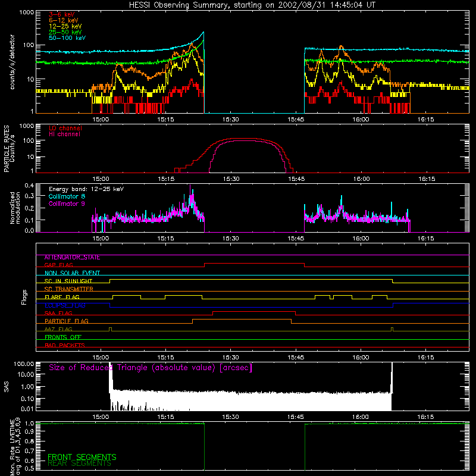The width and height of the screenshot is (476, 476).
Task: Click the GAP_FLAG label
Action: pyautogui.click(x=58, y=265)
